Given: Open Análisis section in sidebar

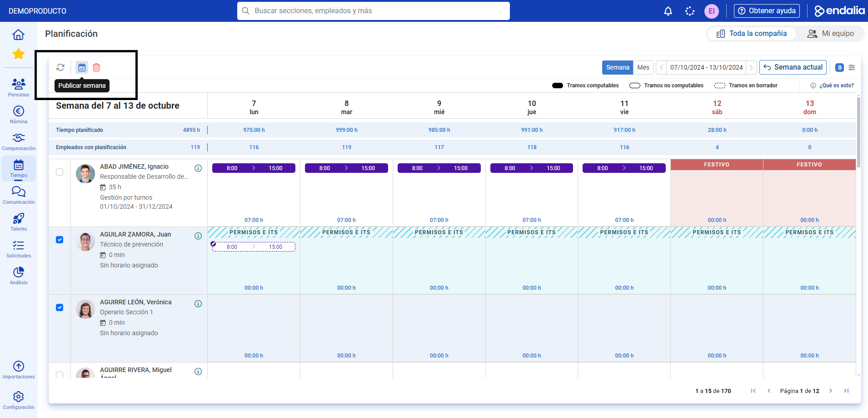Looking at the screenshot, I should point(19,275).
